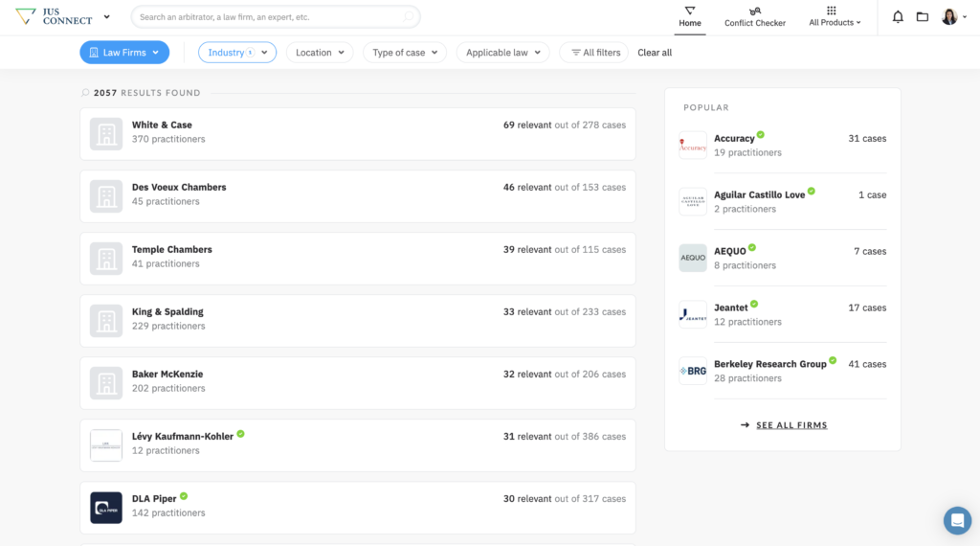The image size is (980, 546).
Task: Click the BRG logo
Action: 693,371
